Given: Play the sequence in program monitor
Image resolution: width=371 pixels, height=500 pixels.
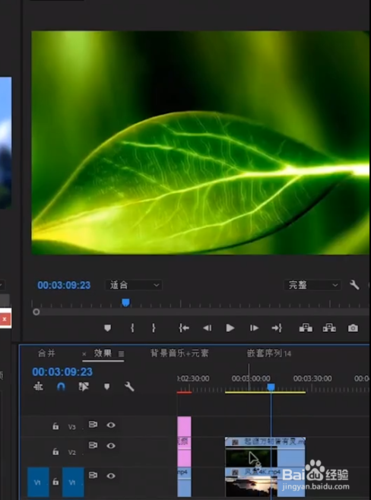Looking at the screenshot, I should tap(230, 328).
